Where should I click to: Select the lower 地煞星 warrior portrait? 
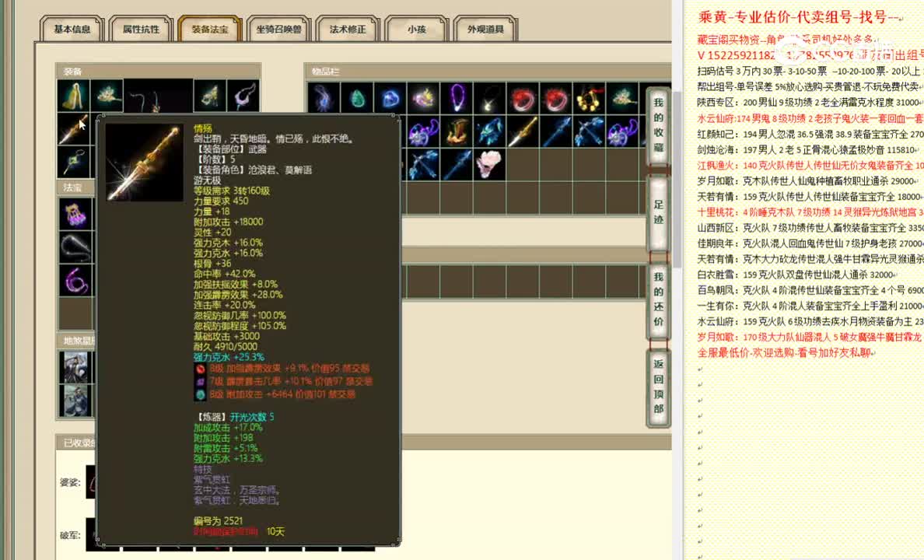point(75,401)
